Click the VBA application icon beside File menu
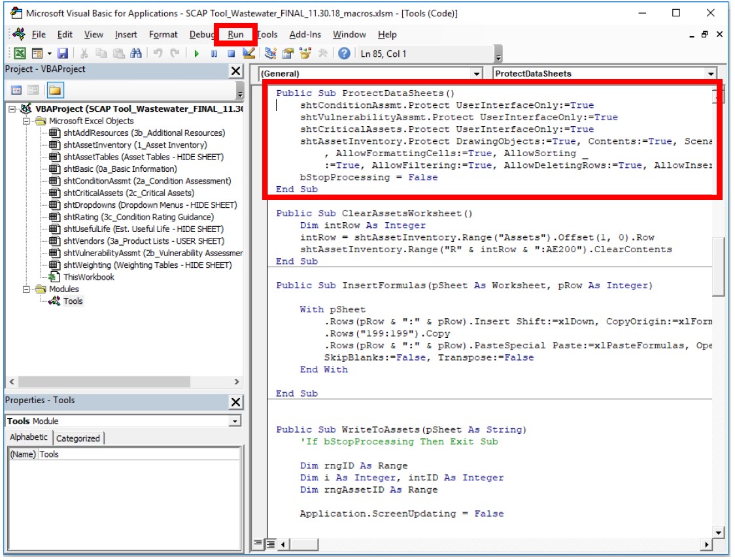The image size is (735, 560). tap(19, 34)
